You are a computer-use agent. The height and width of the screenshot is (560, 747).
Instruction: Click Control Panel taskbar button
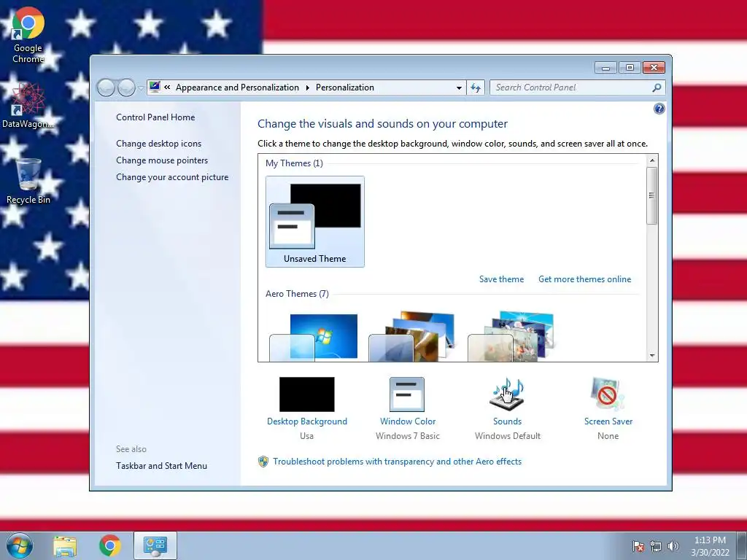[x=155, y=545]
